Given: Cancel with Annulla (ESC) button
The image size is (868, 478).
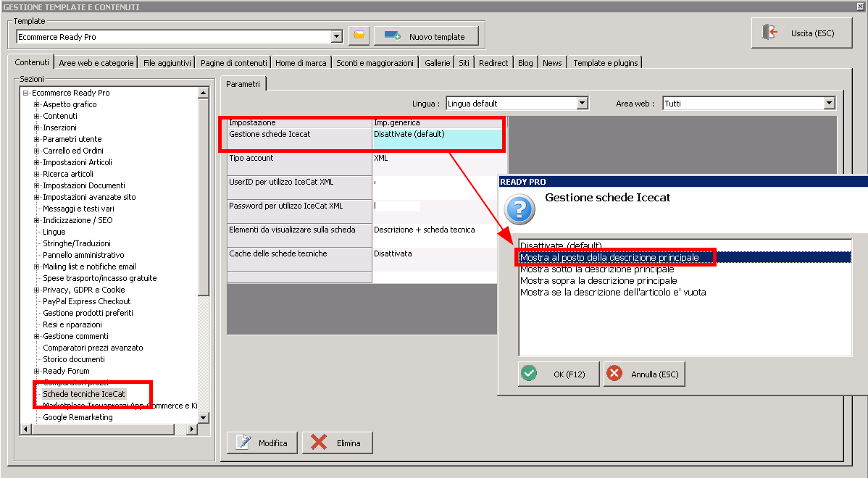Looking at the screenshot, I should point(644,374).
